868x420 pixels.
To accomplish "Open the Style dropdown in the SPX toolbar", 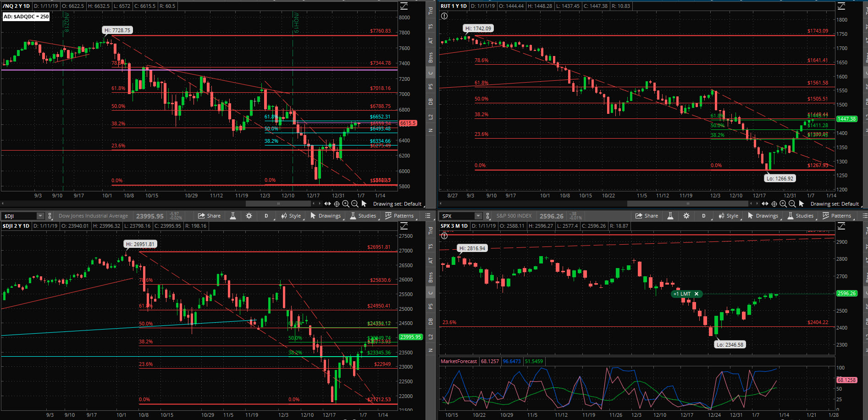I will coord(729,216).
